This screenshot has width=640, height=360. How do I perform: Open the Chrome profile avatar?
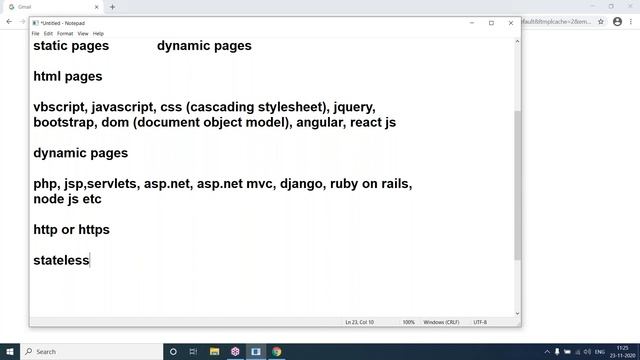(x=618, y=22)
